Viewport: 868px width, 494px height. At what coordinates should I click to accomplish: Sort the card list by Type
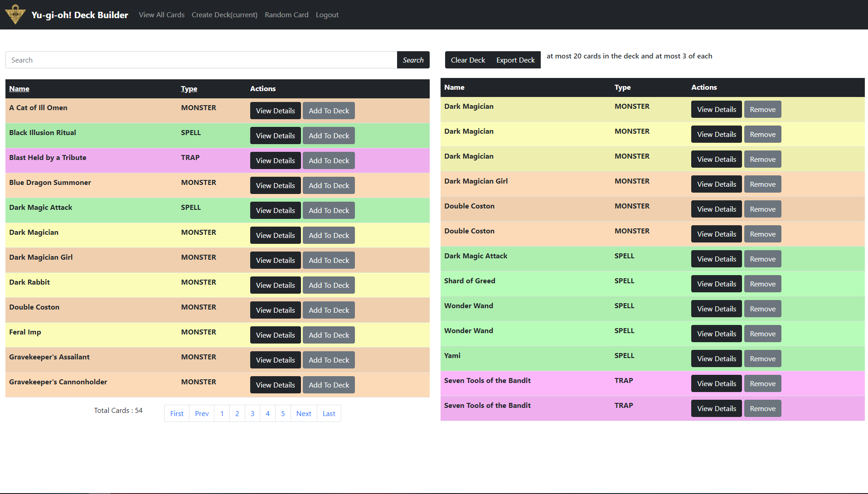189,88
